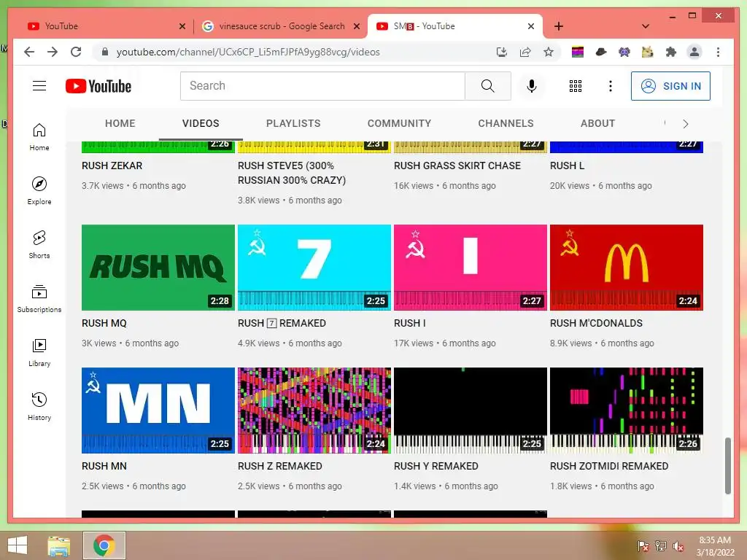Click the SIGN IN button
747x560 pixels.
[x=670, y=86]
